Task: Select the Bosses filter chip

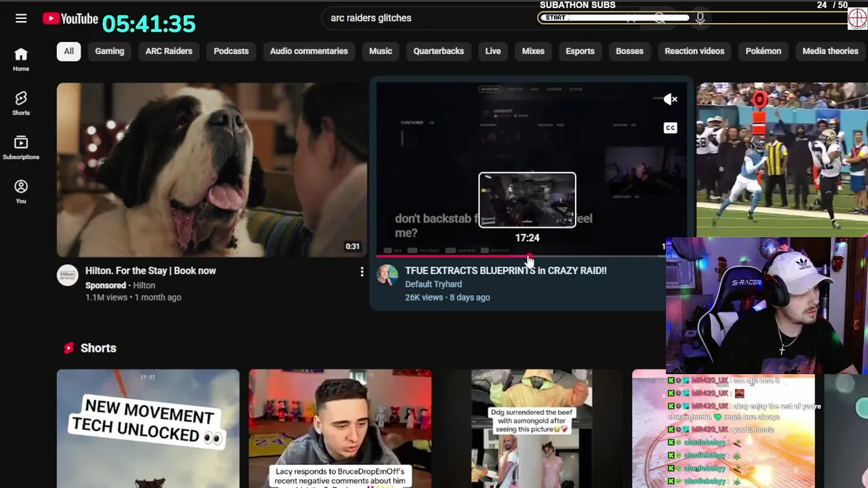Action: pos(629,51)
